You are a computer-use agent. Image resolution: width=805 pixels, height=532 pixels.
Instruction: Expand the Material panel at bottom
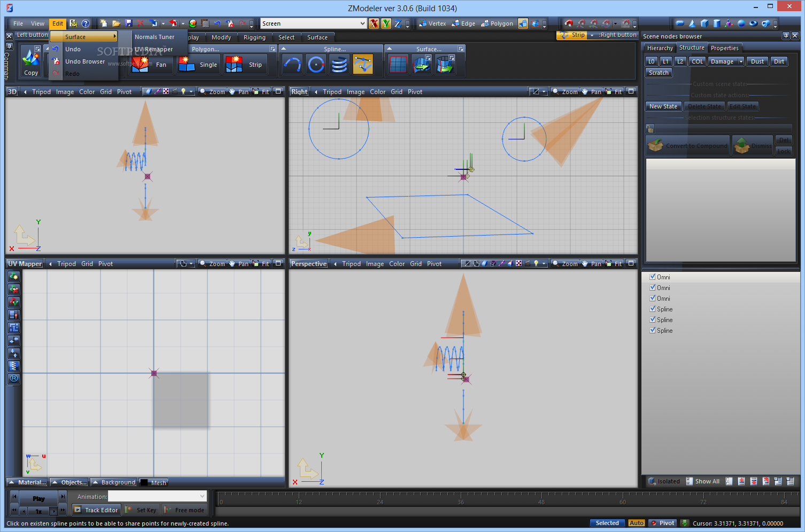pyautogui.click(x=28, y=482)
